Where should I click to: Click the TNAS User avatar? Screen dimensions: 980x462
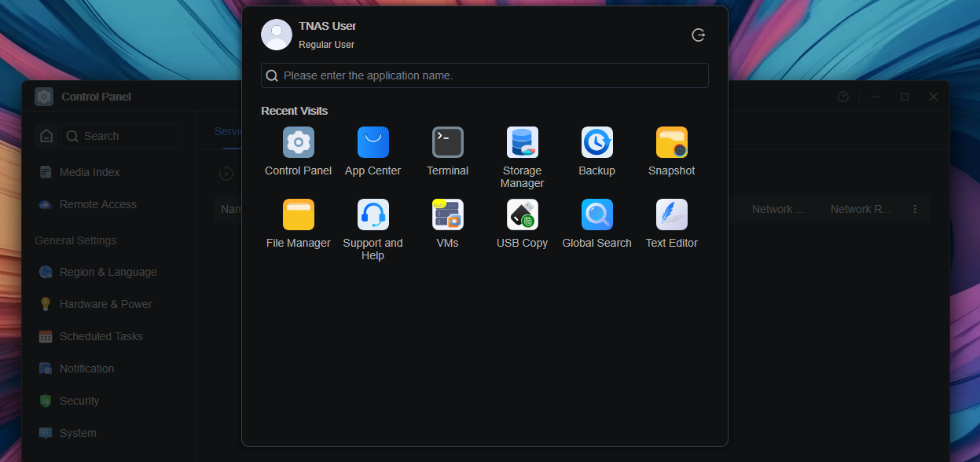tap(277, 35)
